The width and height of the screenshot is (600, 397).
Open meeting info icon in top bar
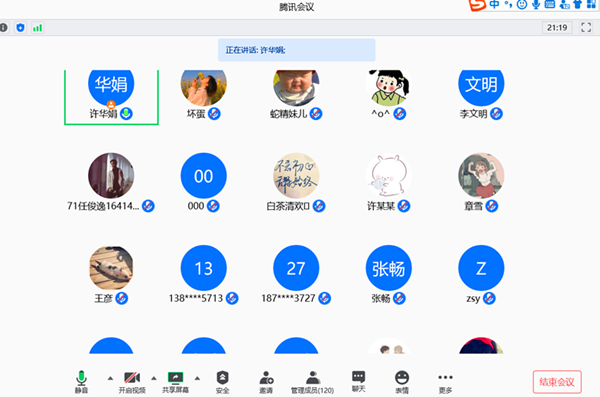(x=3, y=28)
